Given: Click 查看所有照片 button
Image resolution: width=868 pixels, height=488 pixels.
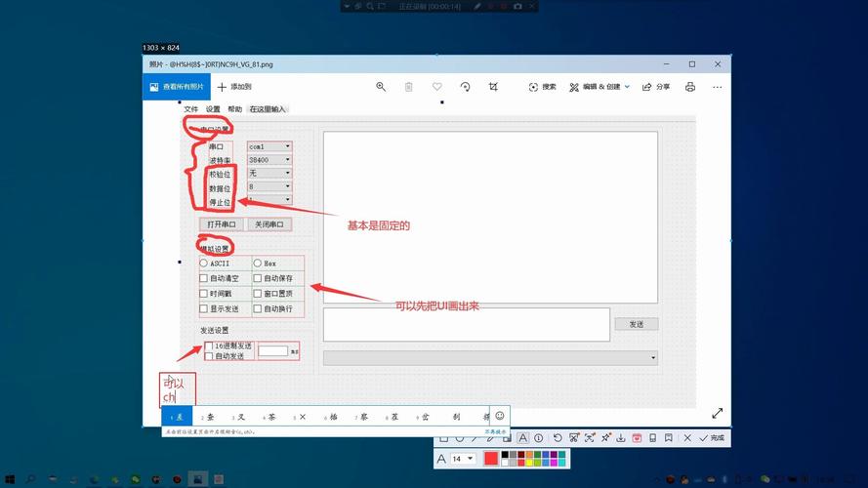Looking at the screenshot, I should click(x=177, y=87).
